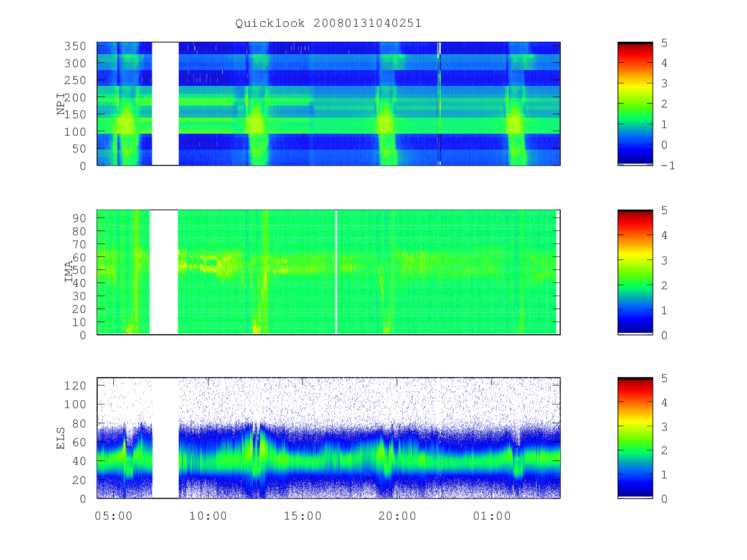Image resolution: width=747 pixels, height=560 pixels.
Task: Click the NPI color scale bar
Action: (x=635, y=104)
